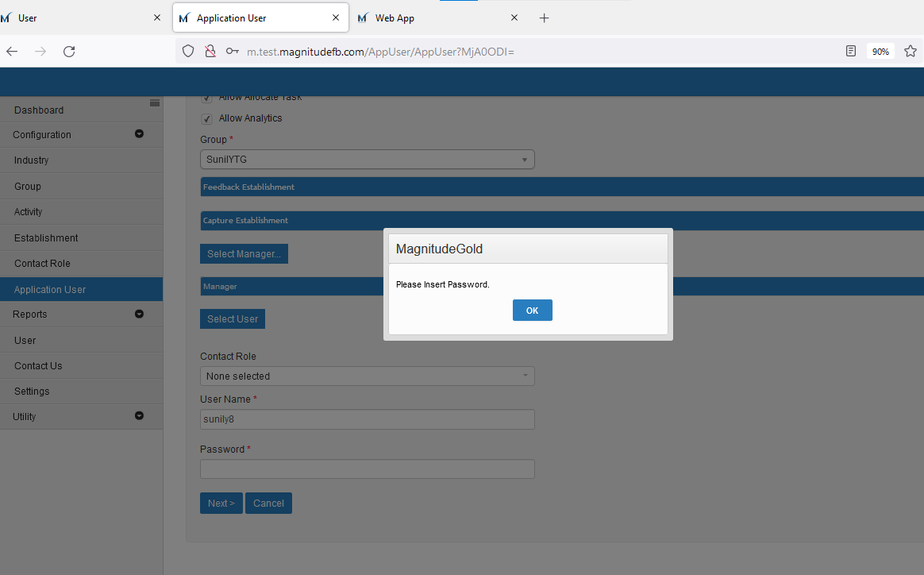Switch to the User browser tab
The image size is (924, 575).
pyautogui.click(x=79, y=17)
